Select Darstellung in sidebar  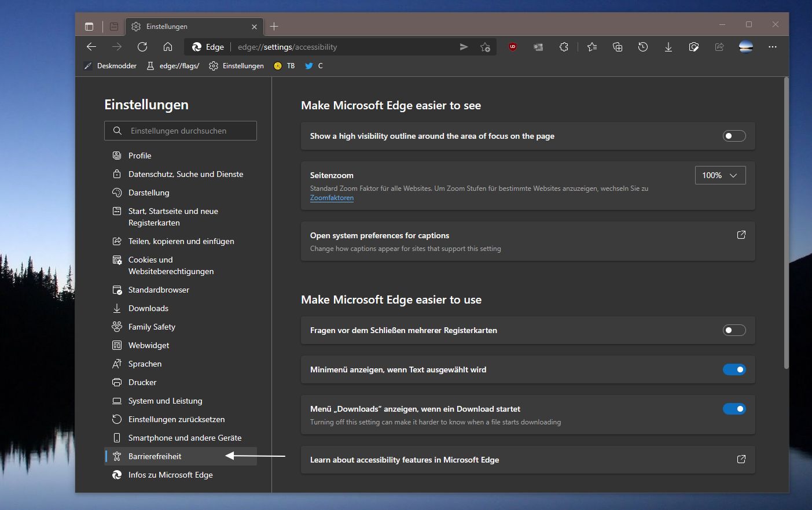tap(181, 193)
